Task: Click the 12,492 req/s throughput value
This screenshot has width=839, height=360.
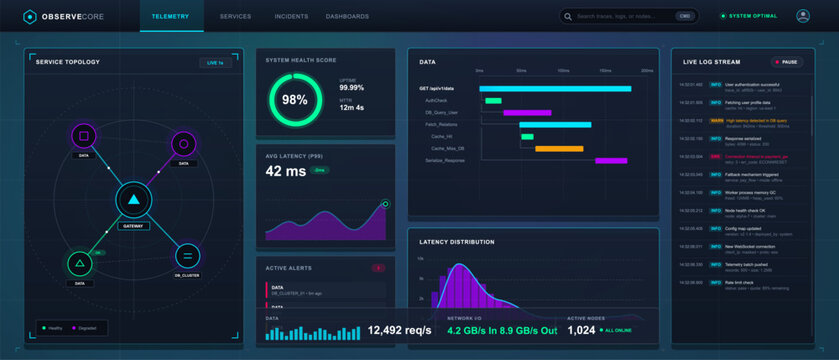Action: tap(399, 331)
